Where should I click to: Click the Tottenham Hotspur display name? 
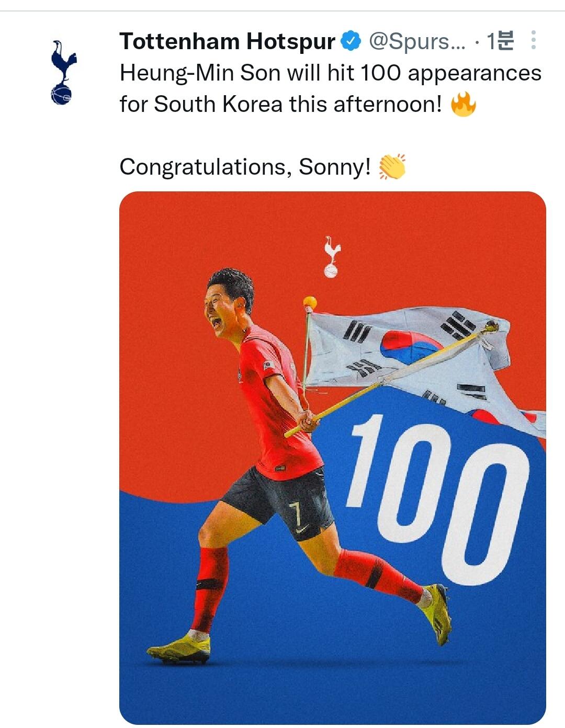227,41
